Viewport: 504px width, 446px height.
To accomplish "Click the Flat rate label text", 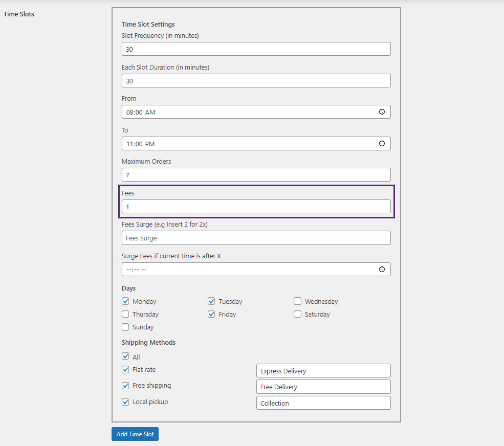I will (144, 370).
